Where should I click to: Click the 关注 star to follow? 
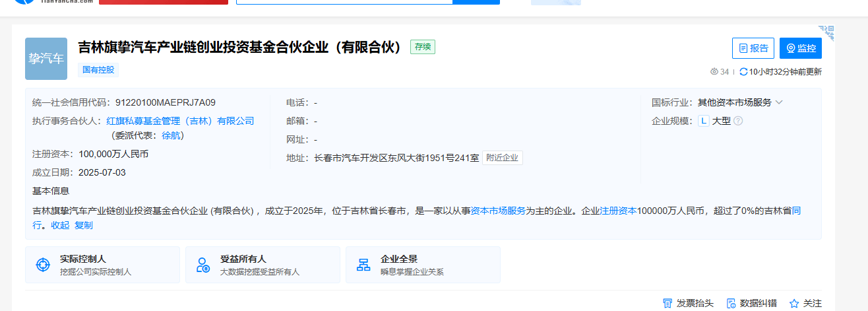click(x=794, y=303)
